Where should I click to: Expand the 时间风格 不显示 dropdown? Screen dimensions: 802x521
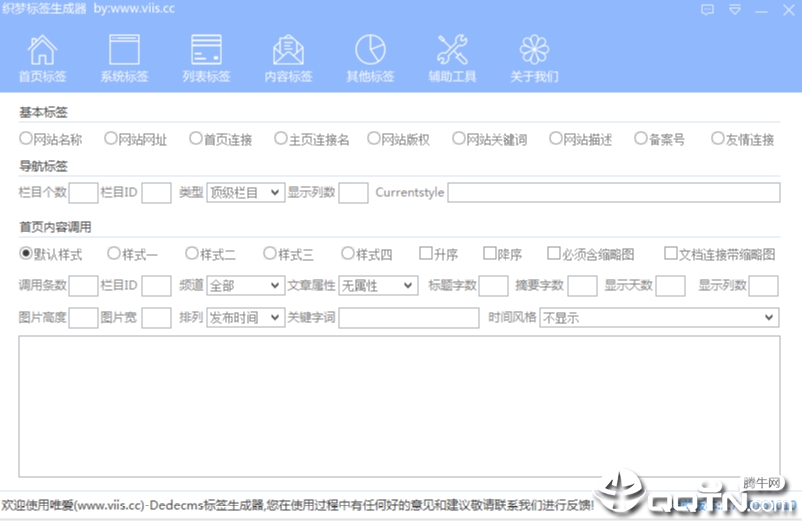coord(659,318)
